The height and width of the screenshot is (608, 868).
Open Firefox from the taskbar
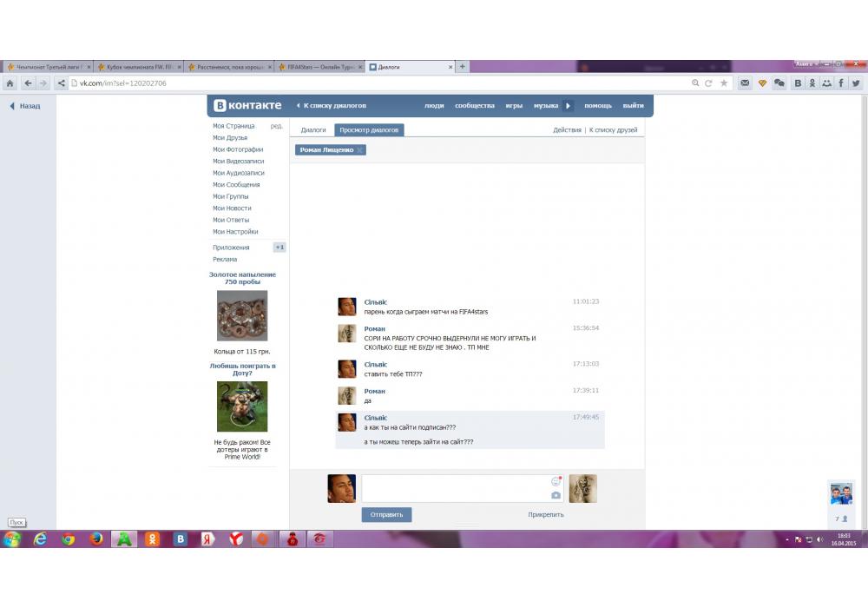click(x=96, y=539)
